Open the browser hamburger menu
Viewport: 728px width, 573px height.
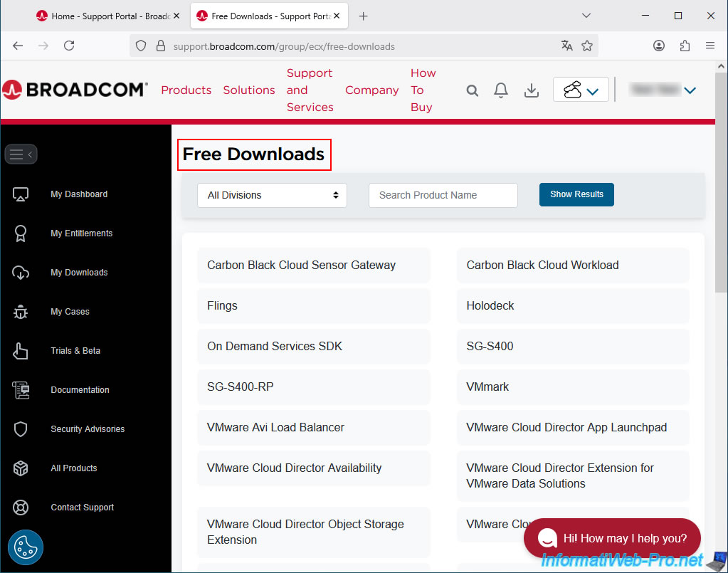click(x=709, y=46)
